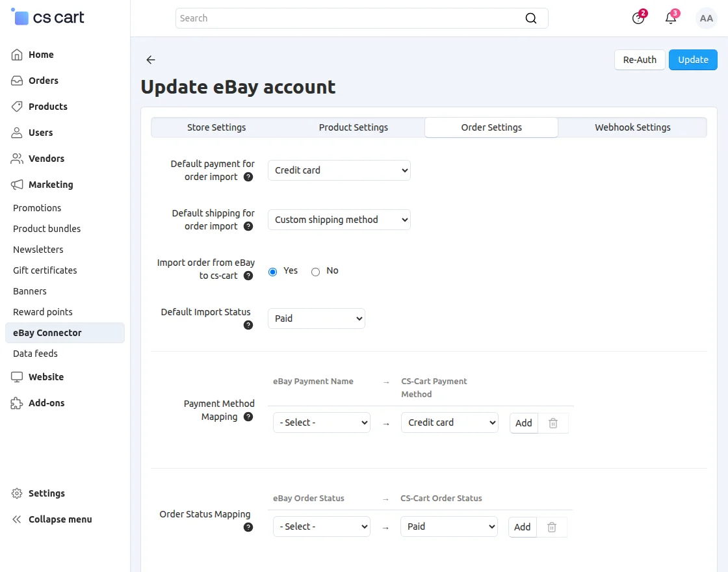Click the Marketing megaphone icon in sidebar
Screen dimensions: 728x572
tap(17, 185)
